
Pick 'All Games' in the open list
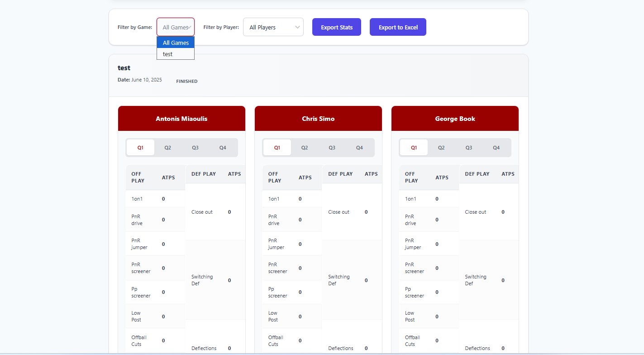(x=176, y=43)
